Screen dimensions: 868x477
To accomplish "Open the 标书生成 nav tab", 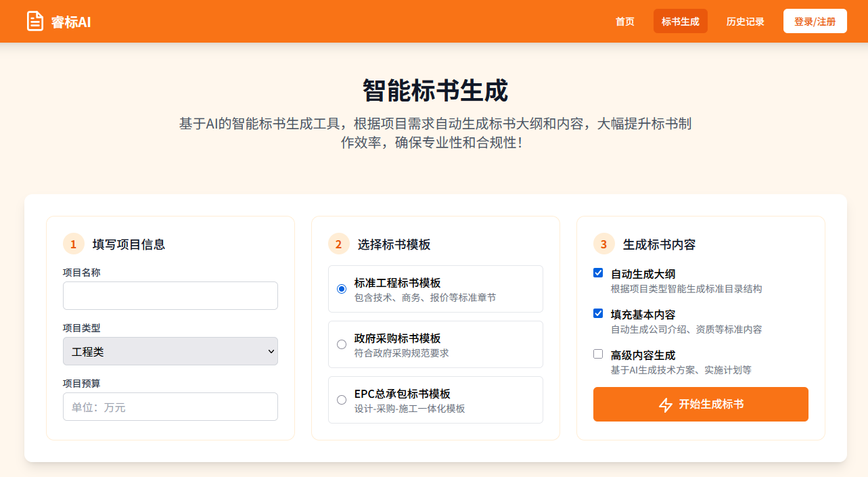I will [680, 22].
